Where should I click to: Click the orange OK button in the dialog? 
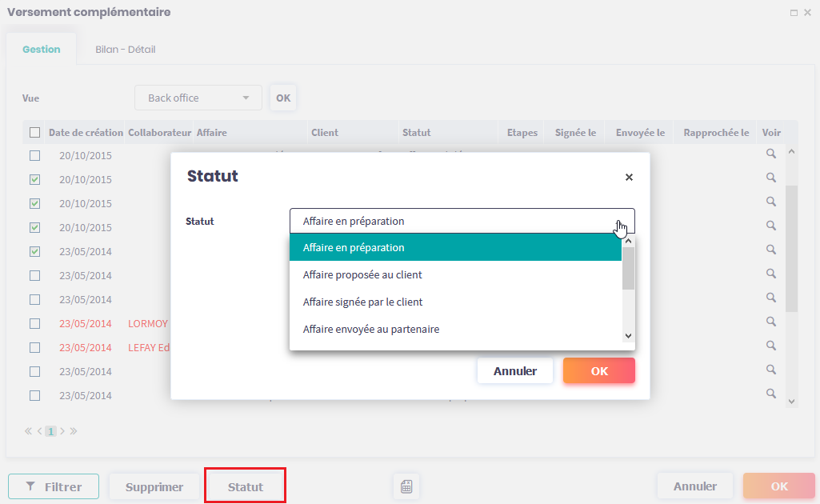(598, 371)
